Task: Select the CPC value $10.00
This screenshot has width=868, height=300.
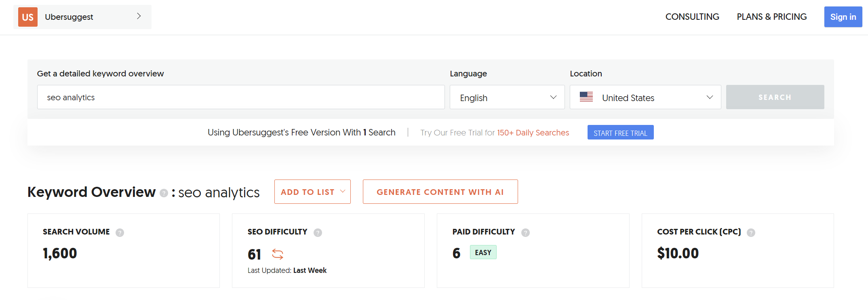Action: coord(678,254)
